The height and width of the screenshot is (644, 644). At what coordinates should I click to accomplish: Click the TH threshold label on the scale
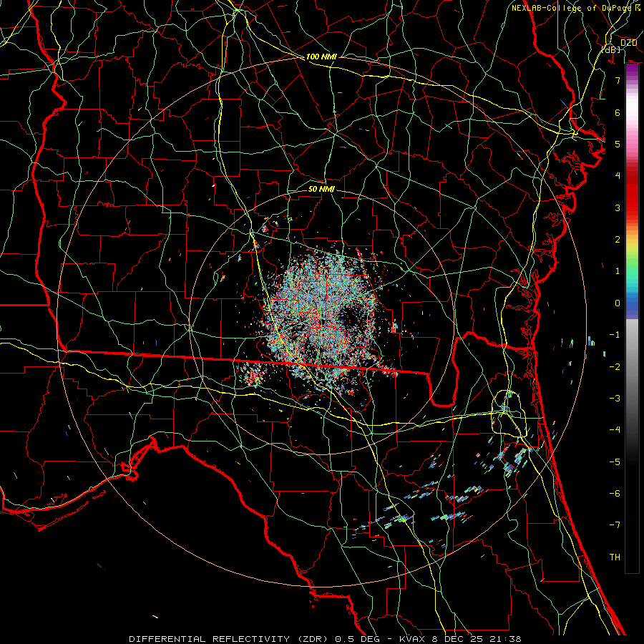615,557
